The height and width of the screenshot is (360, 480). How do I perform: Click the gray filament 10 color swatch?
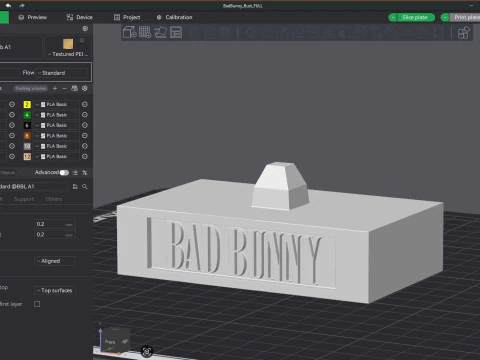[27, 146]
